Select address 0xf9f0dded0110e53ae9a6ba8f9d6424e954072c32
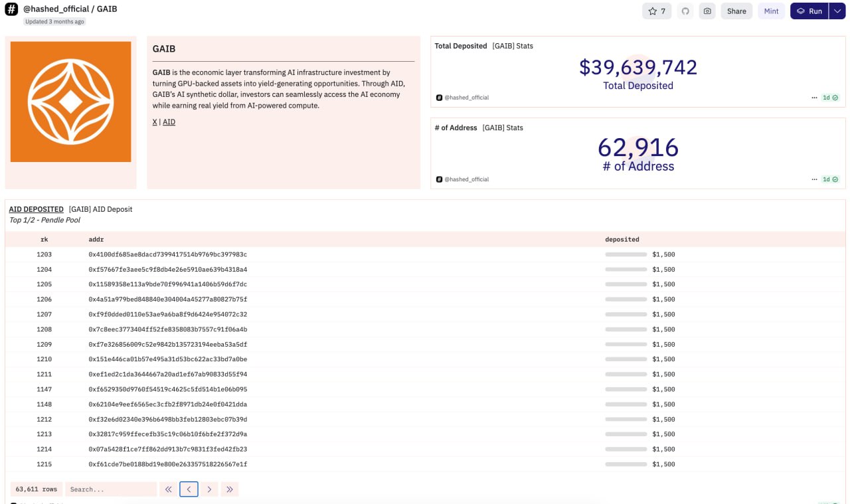The width and height of the screenshot is (850, 504). pos(168,314)
